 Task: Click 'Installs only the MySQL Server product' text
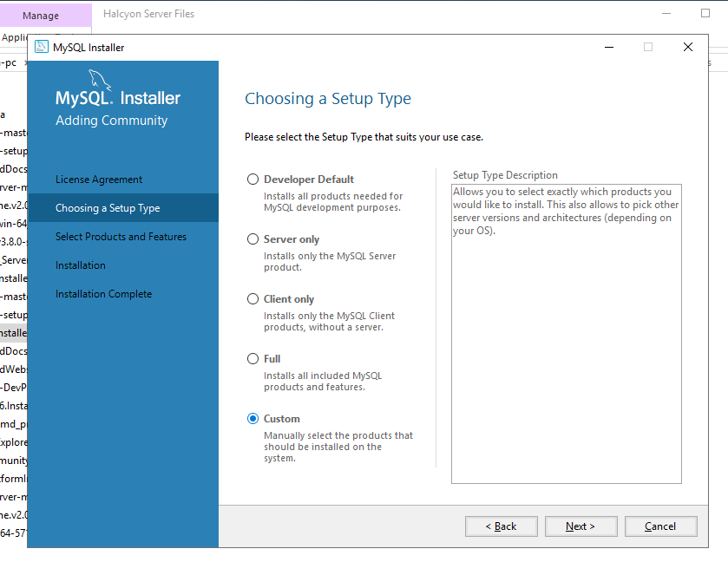(330, 262)
